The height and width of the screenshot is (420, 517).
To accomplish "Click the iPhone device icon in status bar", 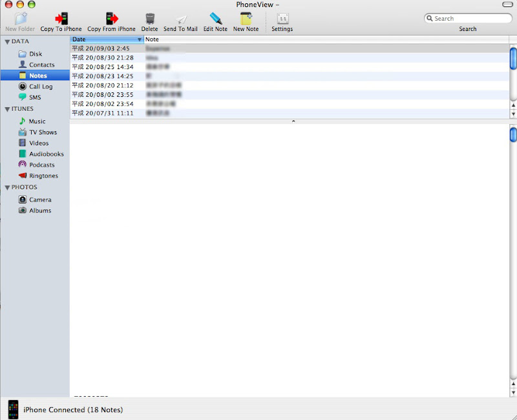I will point(13,410).
